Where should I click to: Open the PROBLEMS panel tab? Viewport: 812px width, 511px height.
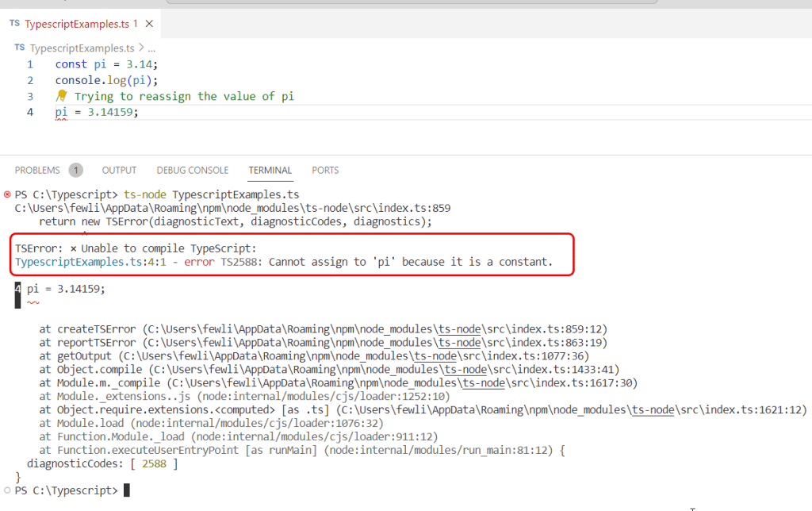(37, 171)
